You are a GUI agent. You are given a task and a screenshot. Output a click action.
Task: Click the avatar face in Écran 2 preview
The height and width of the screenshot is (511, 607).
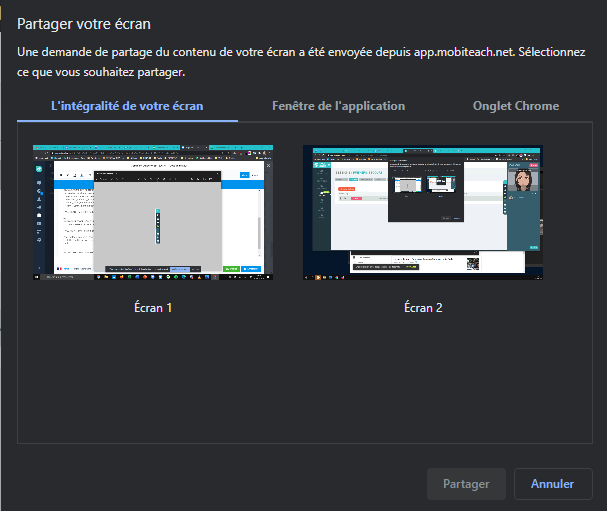(523, 180)
